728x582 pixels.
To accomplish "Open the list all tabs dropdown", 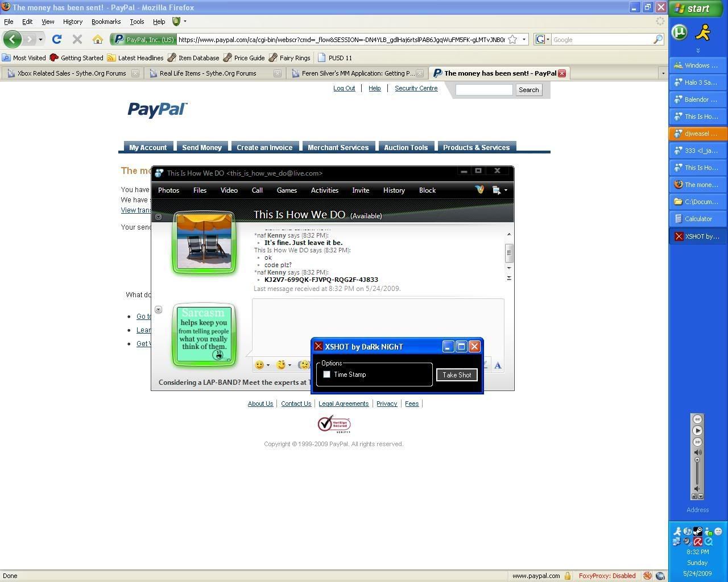I will (x=663, y=73).
